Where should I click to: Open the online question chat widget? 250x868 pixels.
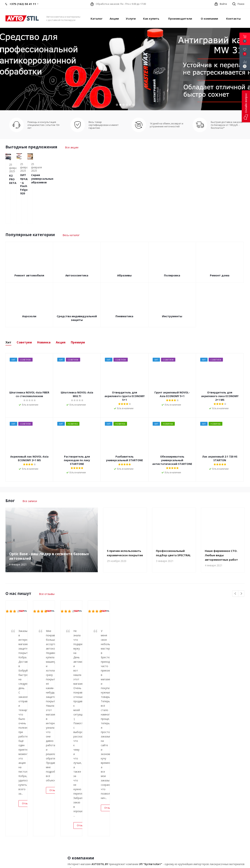[x=246, y=106]
